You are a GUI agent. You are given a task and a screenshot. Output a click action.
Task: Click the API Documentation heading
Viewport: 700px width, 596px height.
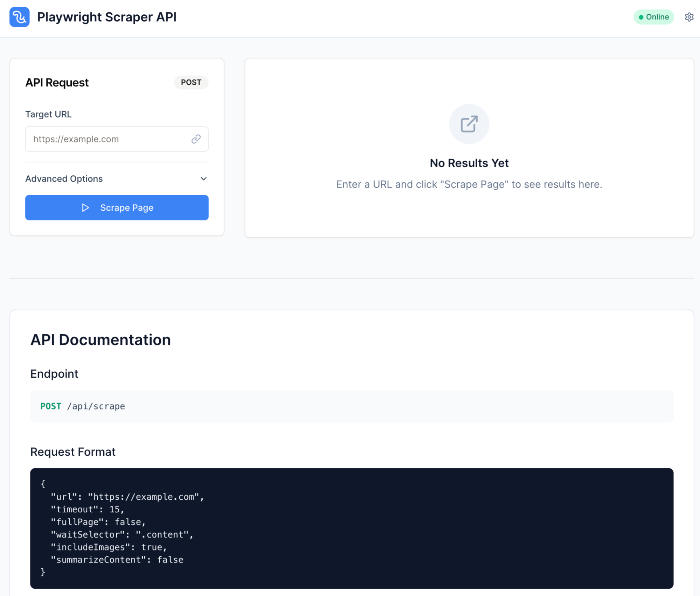pyautogui.click(x=101, y=340)
